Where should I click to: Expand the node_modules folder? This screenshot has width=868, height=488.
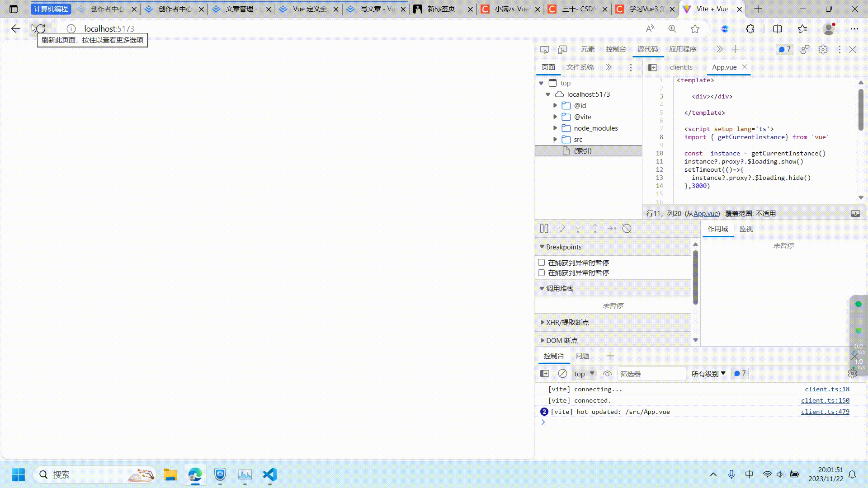tap(555, 128)
